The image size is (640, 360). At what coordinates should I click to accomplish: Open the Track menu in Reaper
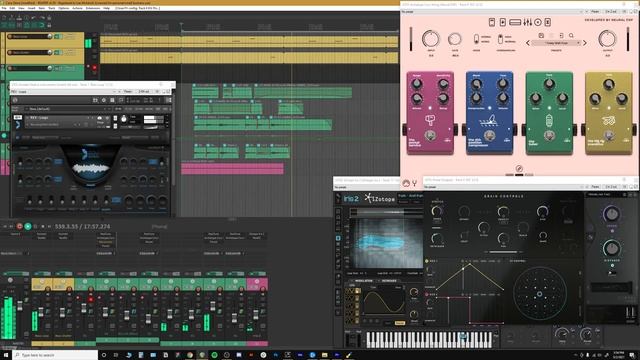tap(52, 8)
